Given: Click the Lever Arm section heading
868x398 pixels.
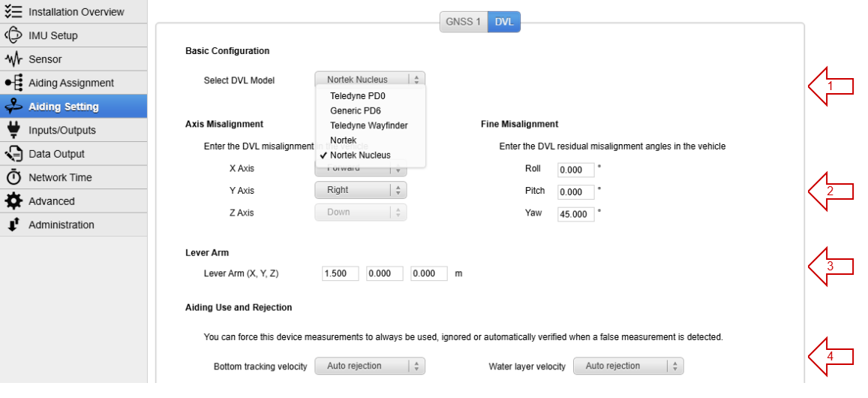Looking at the screenshot, I should (207, 252).
